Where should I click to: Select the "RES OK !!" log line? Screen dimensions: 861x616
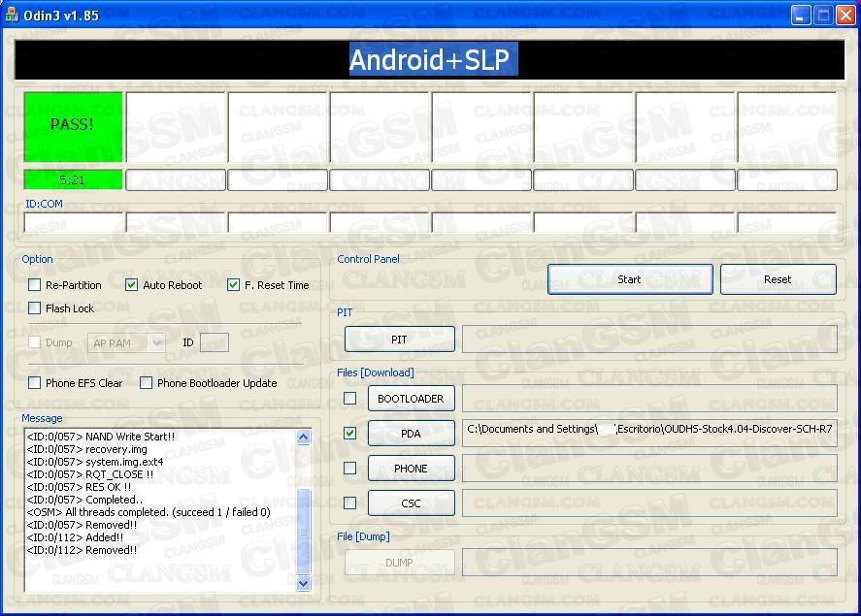[x=79, y=487]
